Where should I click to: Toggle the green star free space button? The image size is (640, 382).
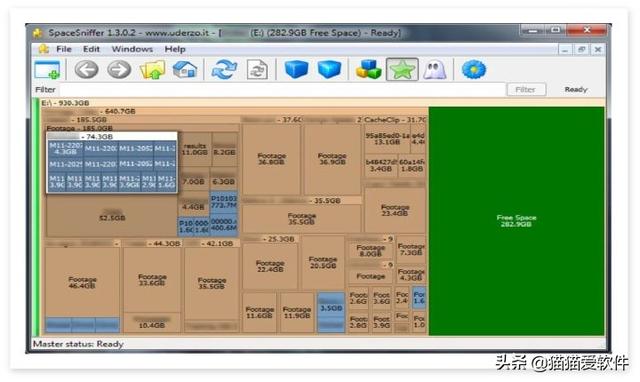(402, 69)
